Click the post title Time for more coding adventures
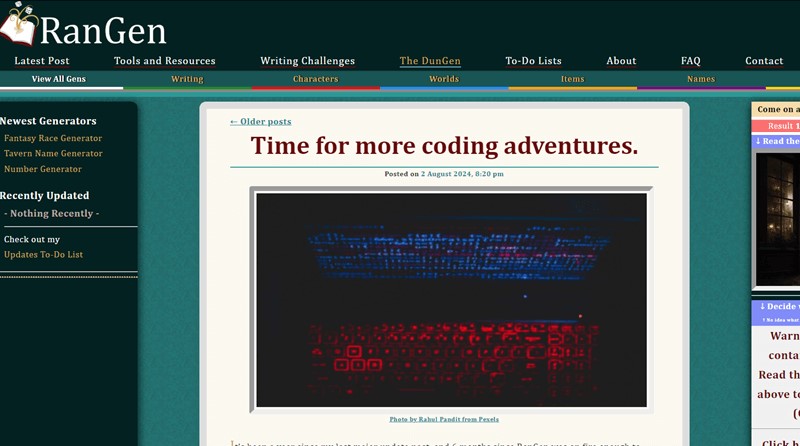Image resolution: width=800 pixels, height=446 pixels. tap(444, 146)
